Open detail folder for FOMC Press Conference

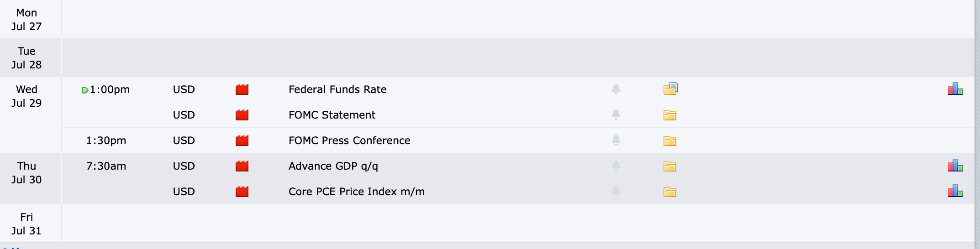point(670,141)
